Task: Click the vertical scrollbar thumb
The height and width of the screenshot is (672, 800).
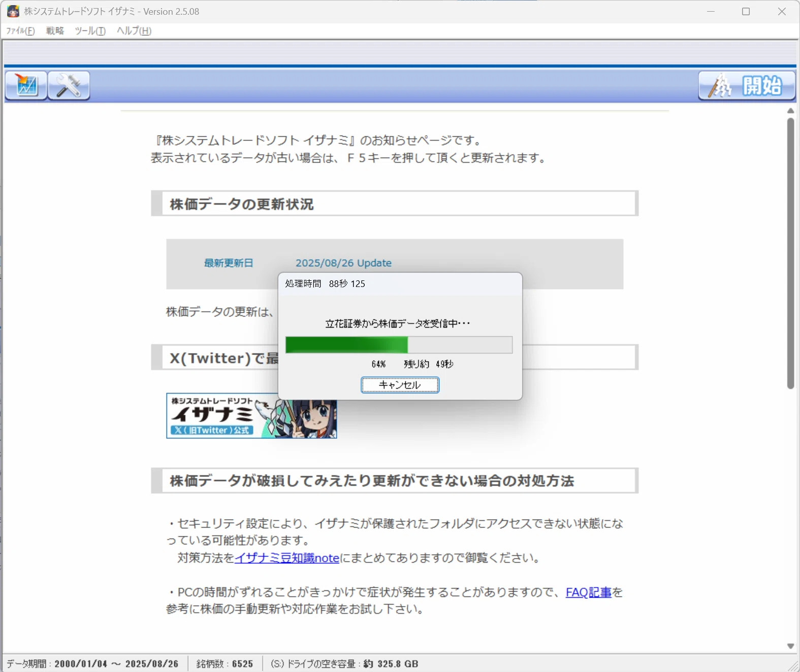Action: (x=790, y=253)
